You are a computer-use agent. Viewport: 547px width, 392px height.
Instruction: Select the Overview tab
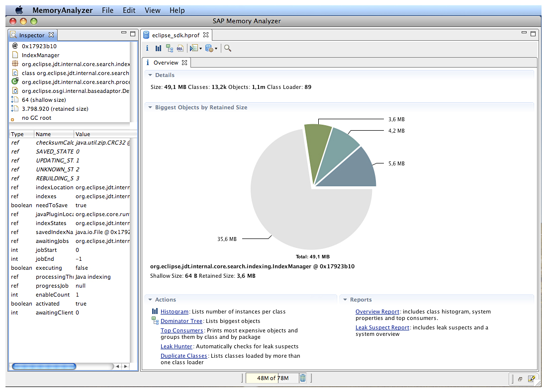pos(166,63)
